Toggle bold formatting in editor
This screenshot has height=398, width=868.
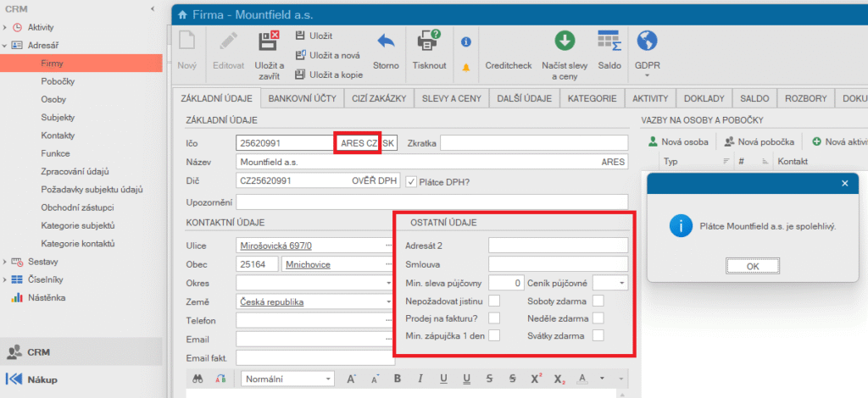pyautogui.click(x=397, y=379)
